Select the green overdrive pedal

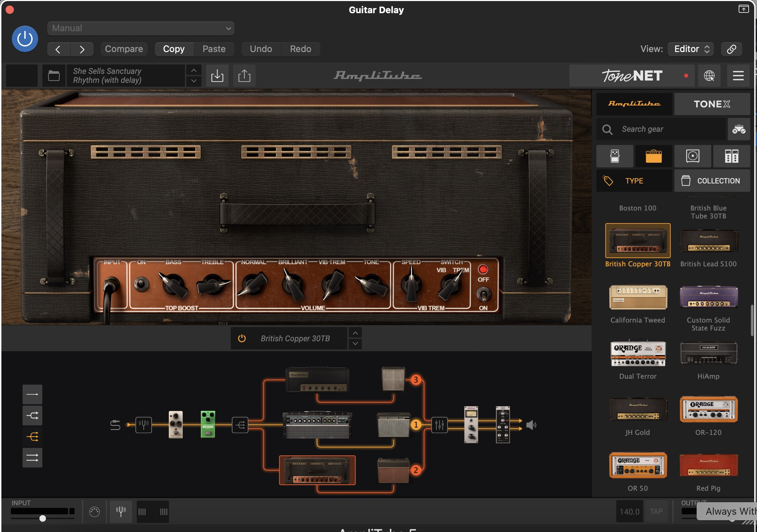pyautogui.click(x=208, y=424)
